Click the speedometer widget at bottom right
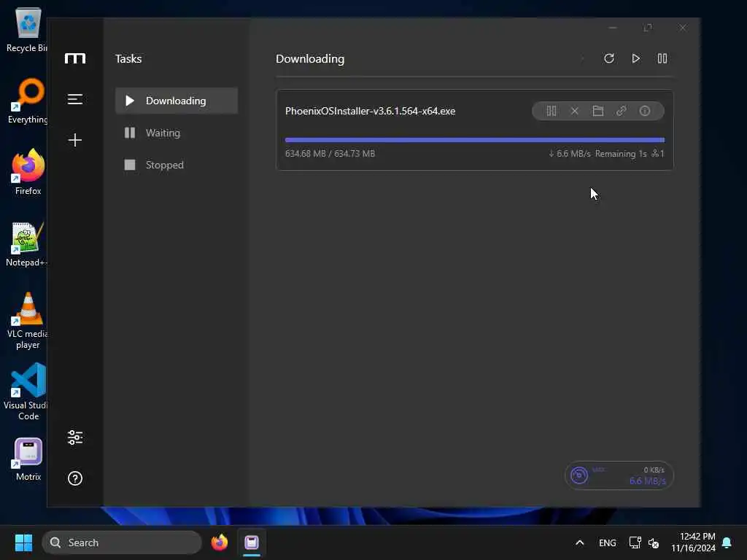This screenshot has width=747, height=560. pyautogui.click(x=619, y=475)
